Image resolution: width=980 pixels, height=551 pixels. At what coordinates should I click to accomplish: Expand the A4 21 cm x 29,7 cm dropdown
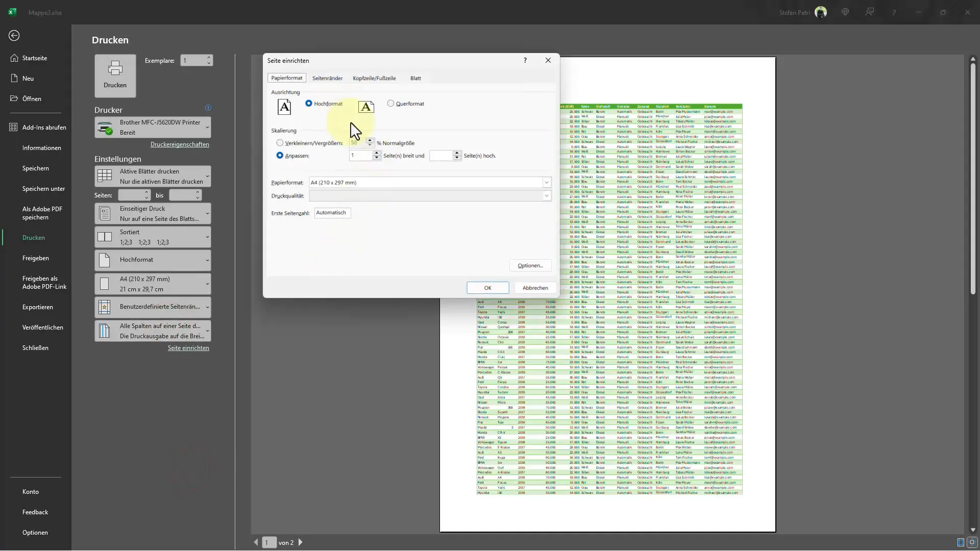[x=153, y=284]
